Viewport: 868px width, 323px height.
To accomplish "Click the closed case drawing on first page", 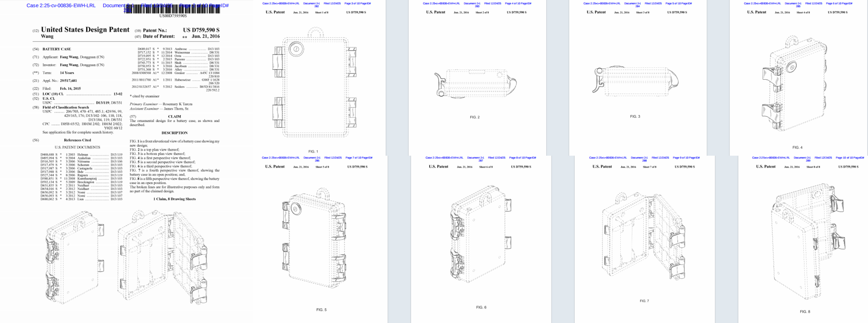I will [x=75, y=258].
